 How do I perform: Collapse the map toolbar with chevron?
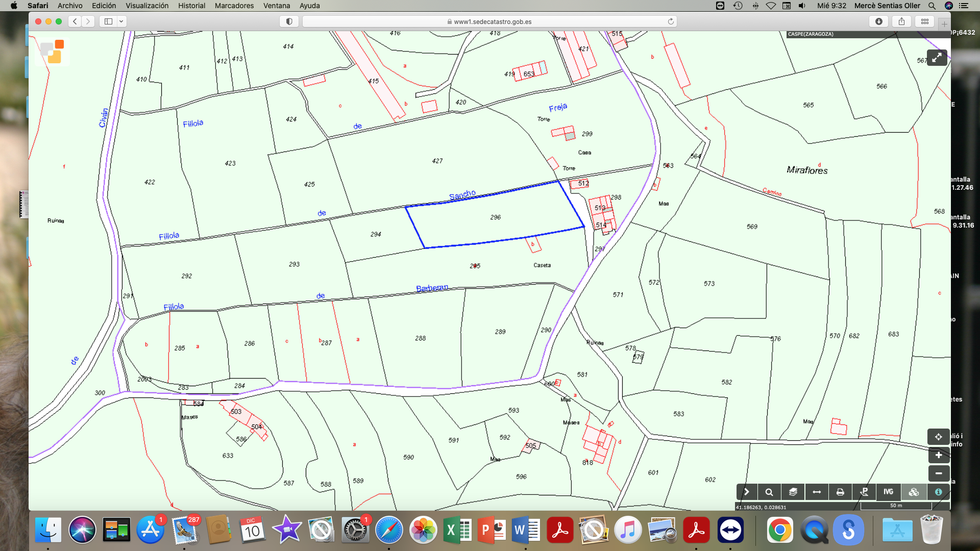pos(746,492)
